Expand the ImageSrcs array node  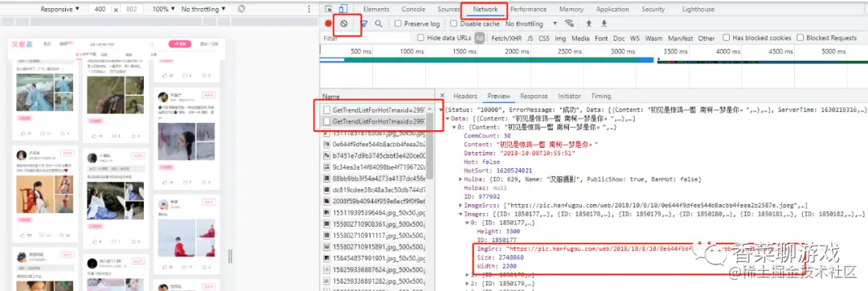461,205
